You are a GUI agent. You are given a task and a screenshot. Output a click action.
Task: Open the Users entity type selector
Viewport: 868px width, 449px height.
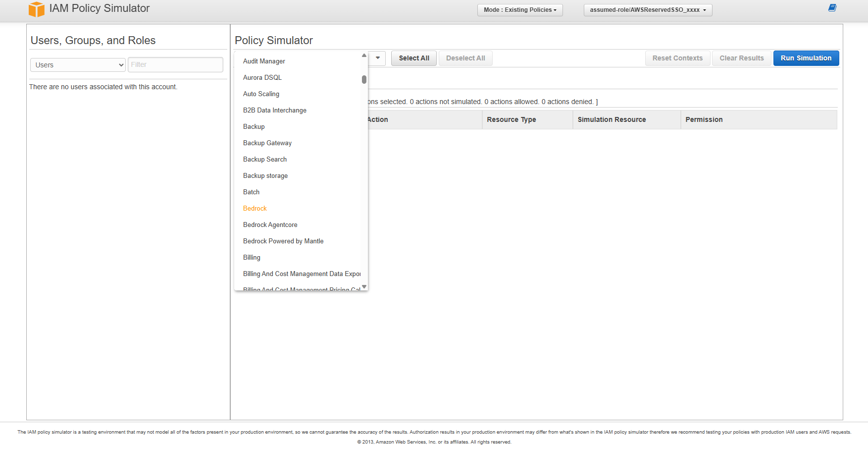click(x=78, y=65)
